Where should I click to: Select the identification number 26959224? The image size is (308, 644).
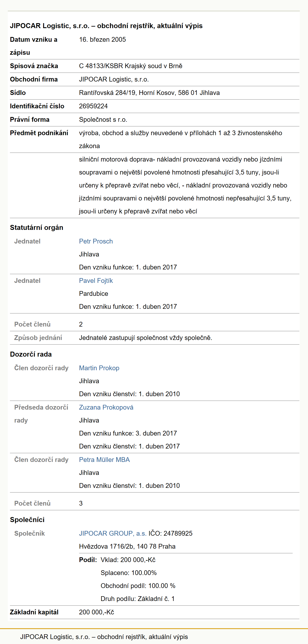pos(93,106)
